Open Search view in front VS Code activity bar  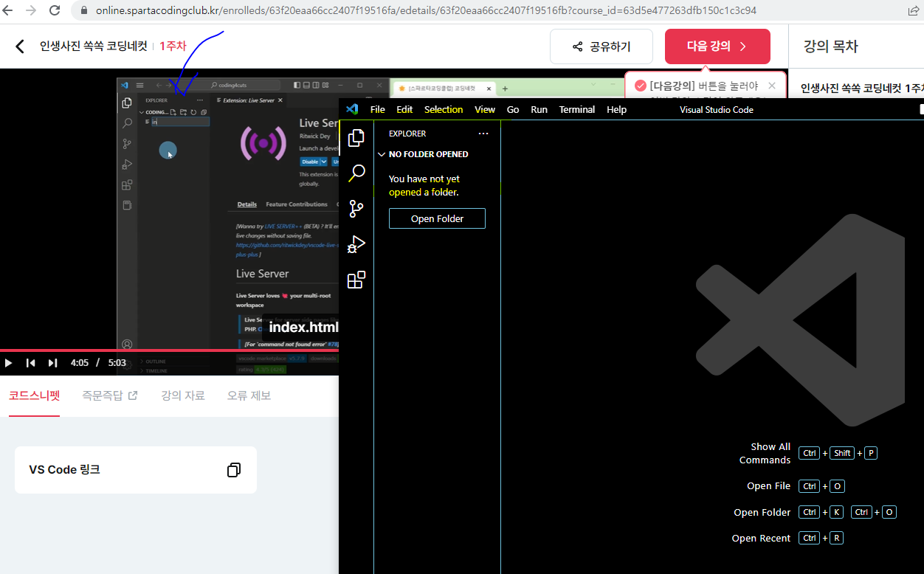(356, 173)
